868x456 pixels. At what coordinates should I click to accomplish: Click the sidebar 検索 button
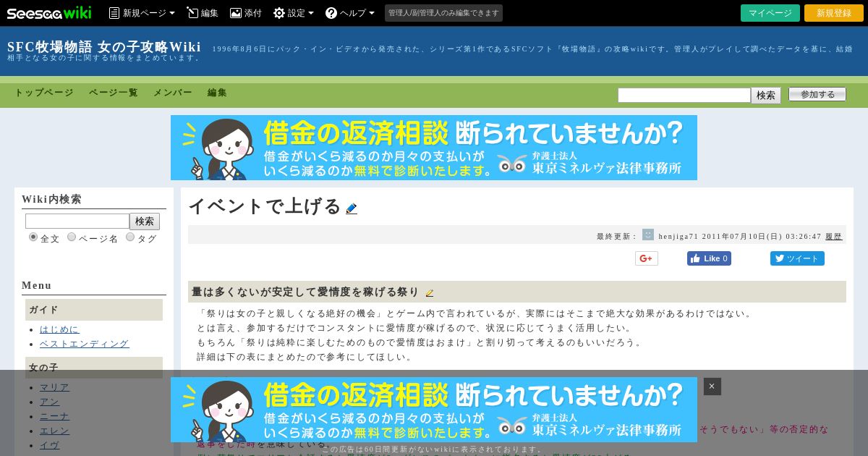point(145,221)
